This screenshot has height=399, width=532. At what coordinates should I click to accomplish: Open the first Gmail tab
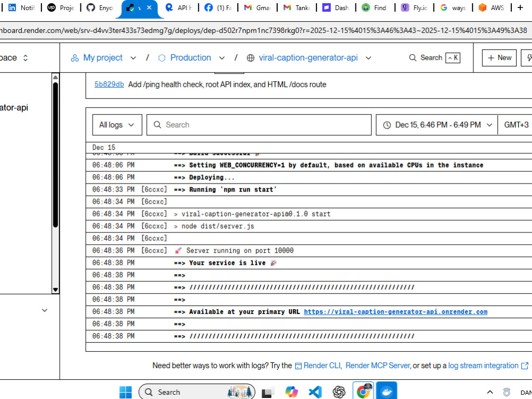(x=257, y=7)
